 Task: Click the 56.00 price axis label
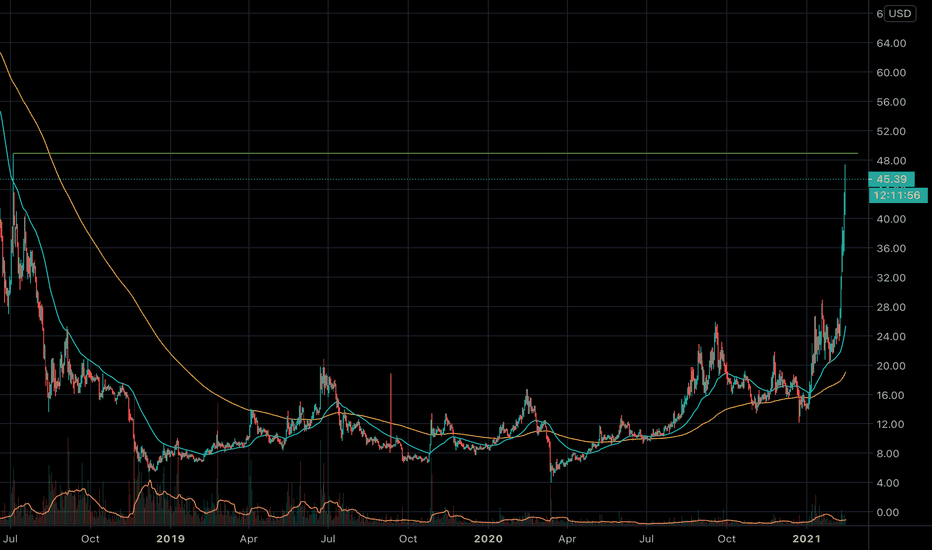click(x=891, y=102)
